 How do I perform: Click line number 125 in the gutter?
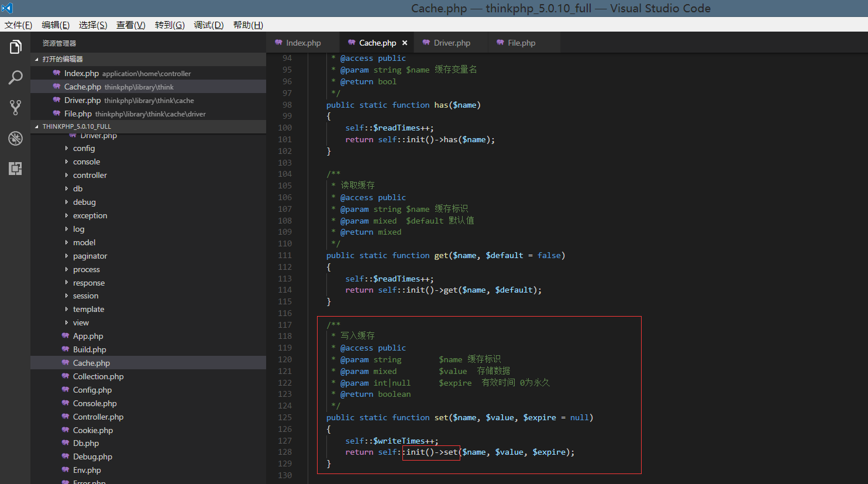[x=285, y=417]
